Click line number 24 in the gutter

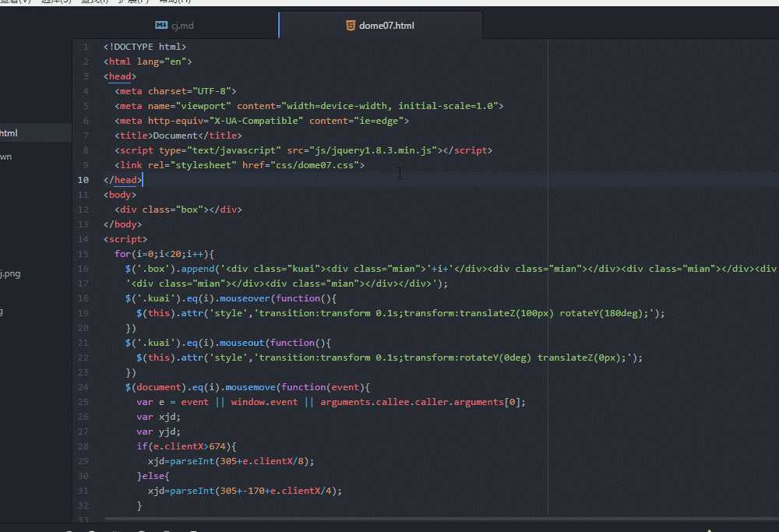[x=83, y=387]
